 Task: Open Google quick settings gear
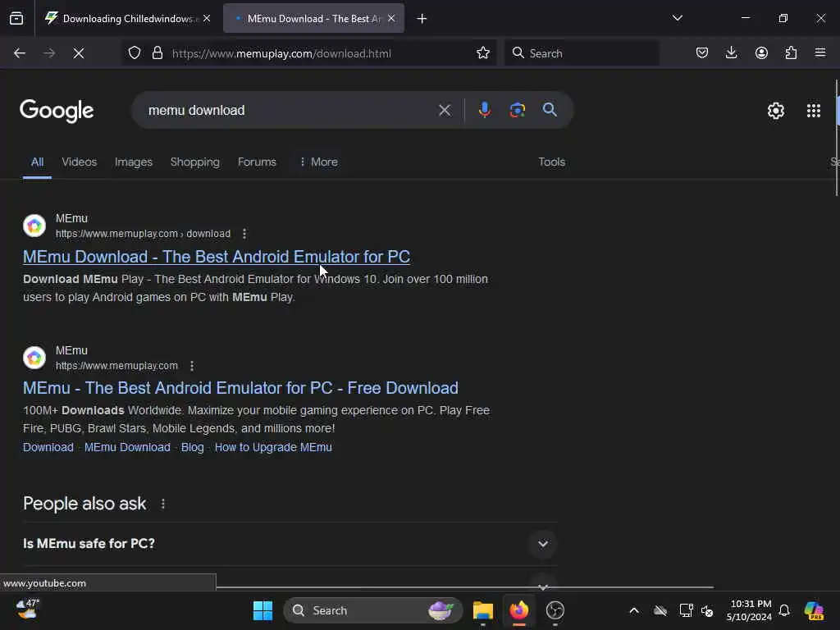[776, 111]
